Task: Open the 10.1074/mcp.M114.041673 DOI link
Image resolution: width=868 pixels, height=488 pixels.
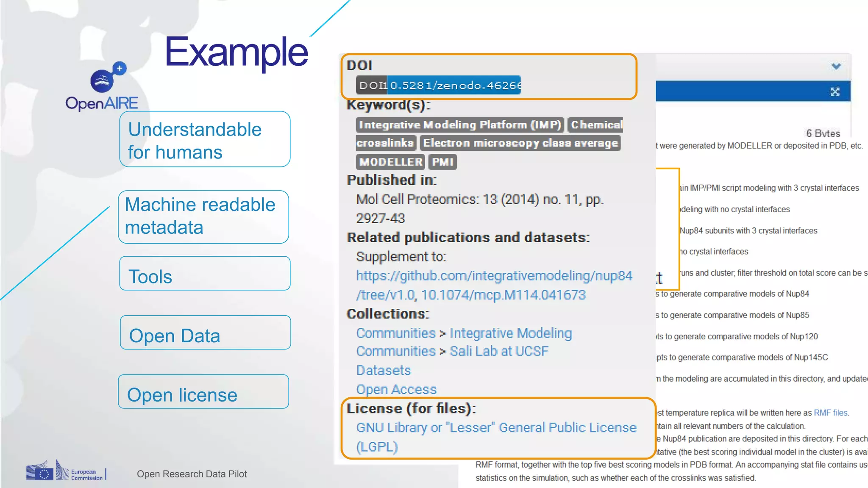Action: coord(503,295)
